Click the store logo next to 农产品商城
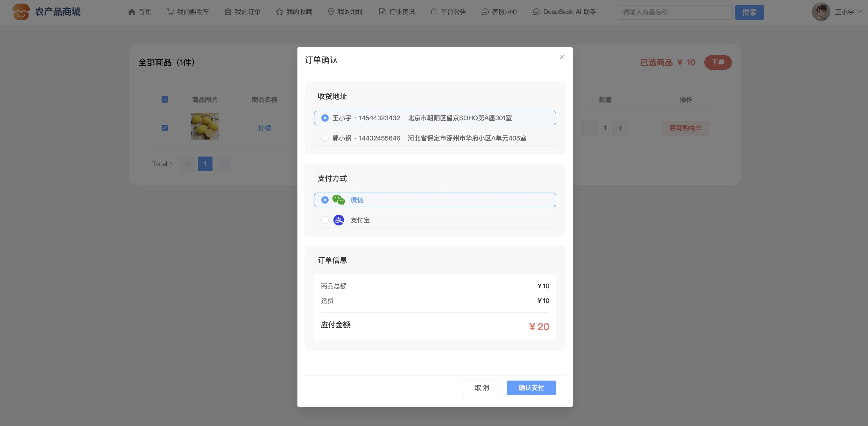 pyautogui.click(x=21, y=12)
